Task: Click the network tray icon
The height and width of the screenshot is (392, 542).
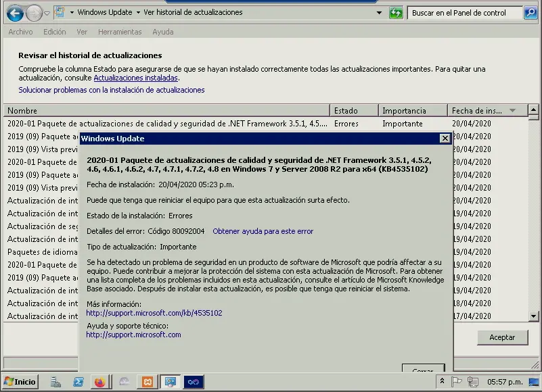Action: pyautogui.click(x=472, y=382)
